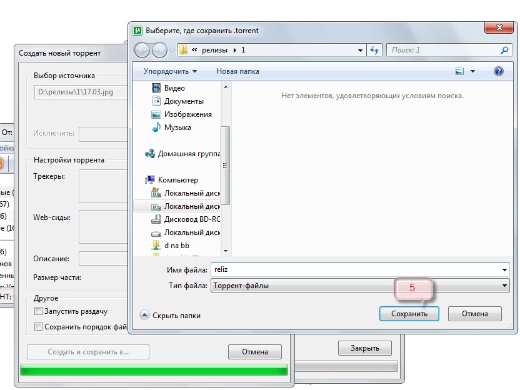520x390 pixels.
Task: Click the search magnifier icon in the Поиск field
Action: (504, 50)
